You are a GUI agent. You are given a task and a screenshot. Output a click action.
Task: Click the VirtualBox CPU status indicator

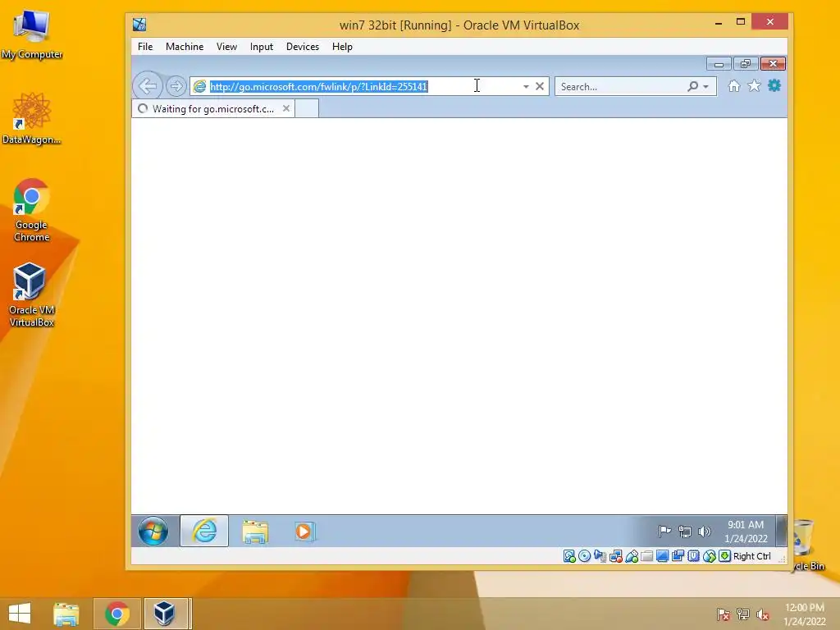(693, 556)
